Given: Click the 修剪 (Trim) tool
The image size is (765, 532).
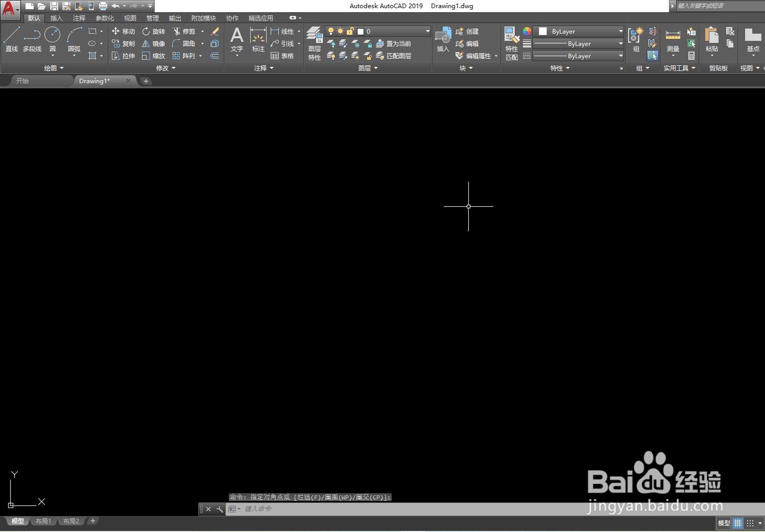Looking at the screenshot, I should (184, 31).
